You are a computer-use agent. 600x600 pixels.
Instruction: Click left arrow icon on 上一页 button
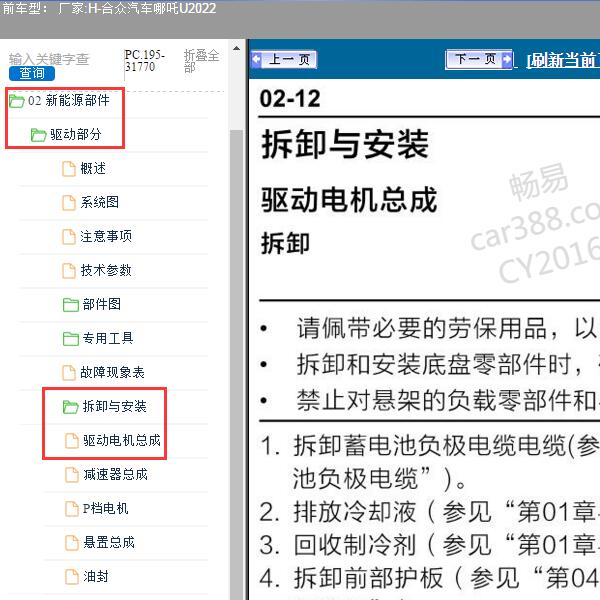256,59
